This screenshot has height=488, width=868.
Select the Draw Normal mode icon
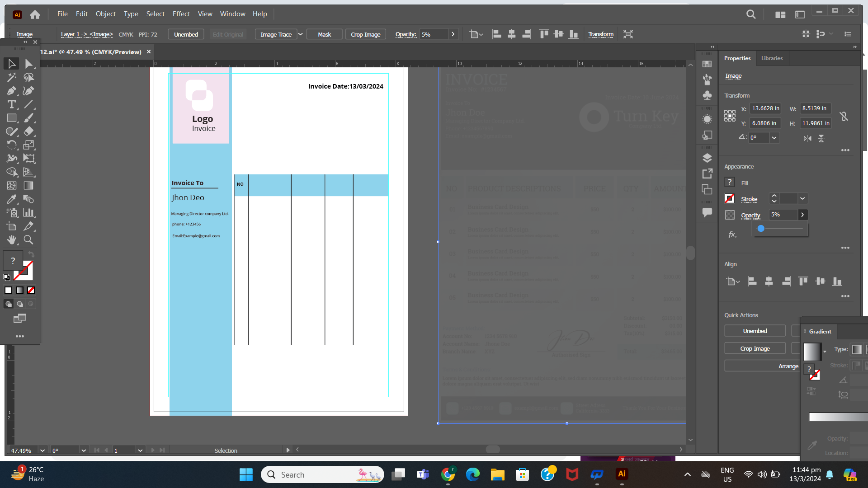point(9,304)
